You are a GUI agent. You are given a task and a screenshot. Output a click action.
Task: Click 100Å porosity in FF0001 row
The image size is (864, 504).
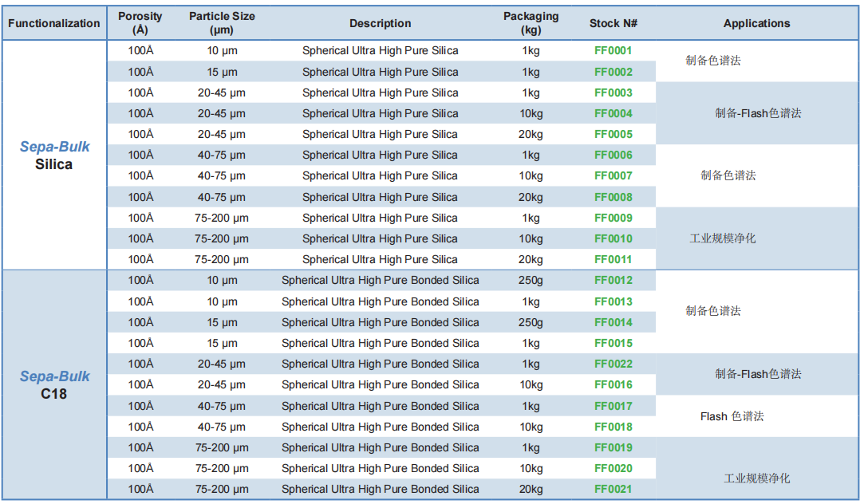pyautogui.click(x=140, y=51)
